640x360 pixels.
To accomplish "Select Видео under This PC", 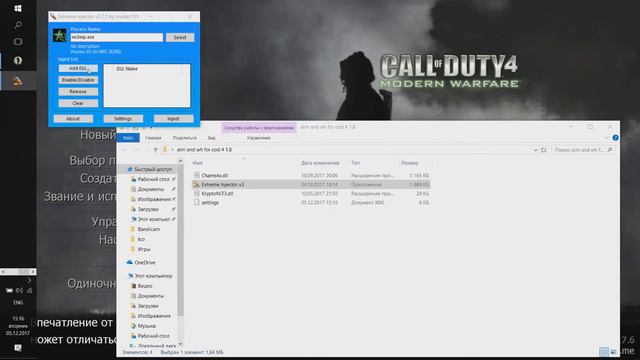I will [x=144, y=286].
